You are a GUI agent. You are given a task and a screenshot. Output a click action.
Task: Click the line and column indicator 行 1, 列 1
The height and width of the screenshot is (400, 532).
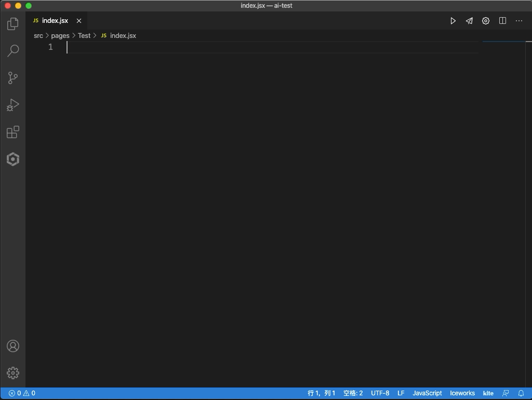pos(321,393)
